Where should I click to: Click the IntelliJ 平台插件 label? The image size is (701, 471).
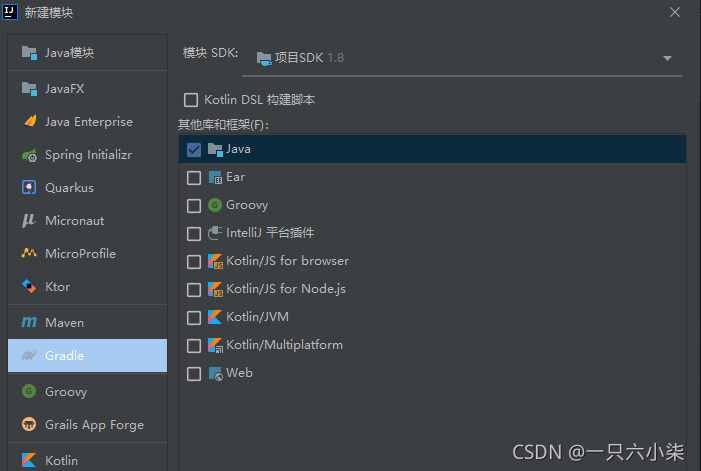coord(270,233)
